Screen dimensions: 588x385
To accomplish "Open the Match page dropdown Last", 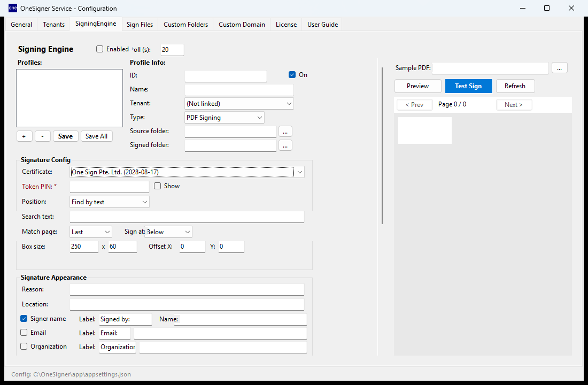I will tap(91, 232).
